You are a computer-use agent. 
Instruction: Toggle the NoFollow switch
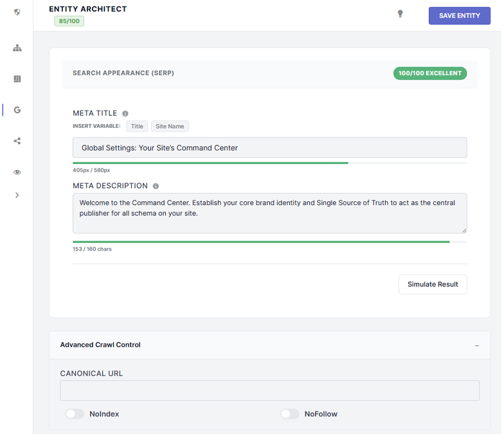coord(290,414)
